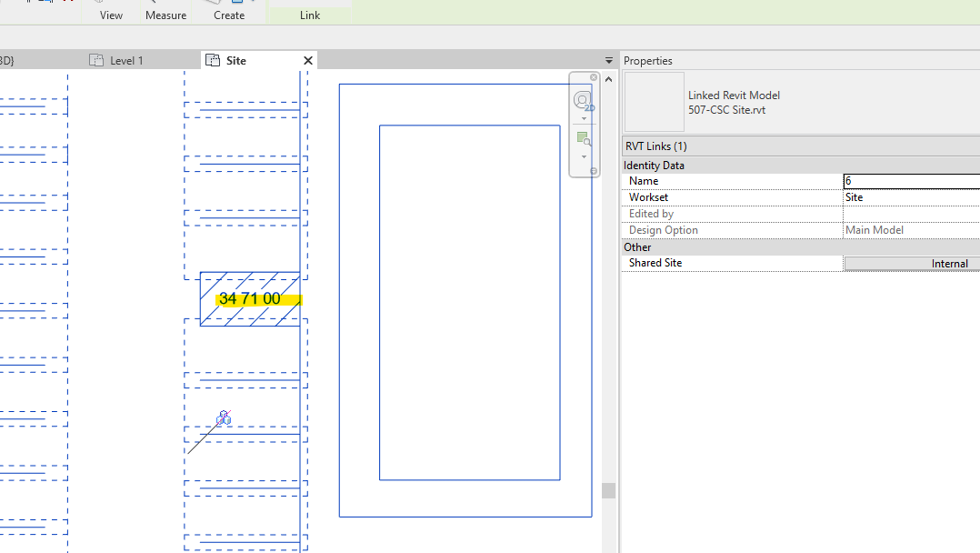Expand the SteeringWheel options dropdown arrow
Screen dimensions: 980x553
tap(582, 118)
